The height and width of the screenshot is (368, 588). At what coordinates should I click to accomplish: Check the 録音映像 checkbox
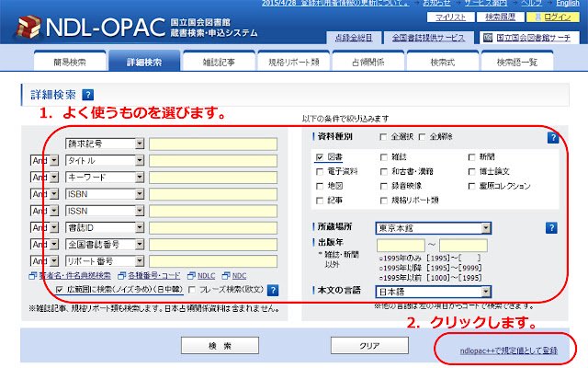point(384,186)
